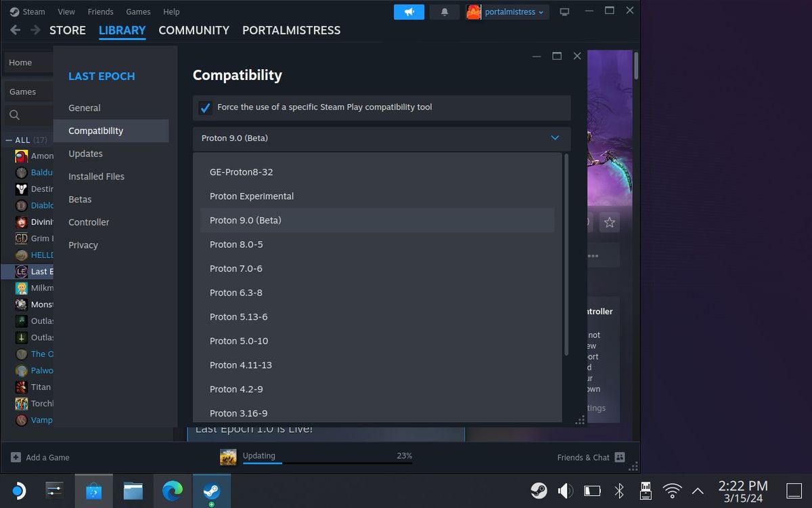Click the clock showing 2:22 PM
Screen dimensions: 812x508
point(743,486)
